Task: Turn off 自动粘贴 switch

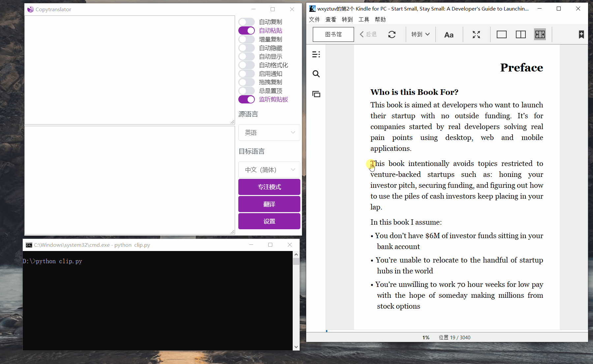Action: [x=247, y=31]
